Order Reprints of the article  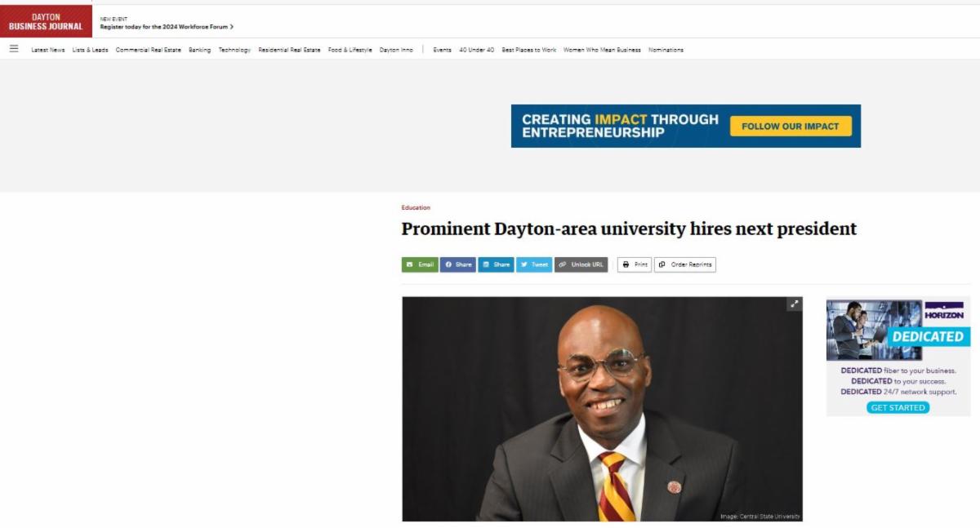[x=685, y=264]
